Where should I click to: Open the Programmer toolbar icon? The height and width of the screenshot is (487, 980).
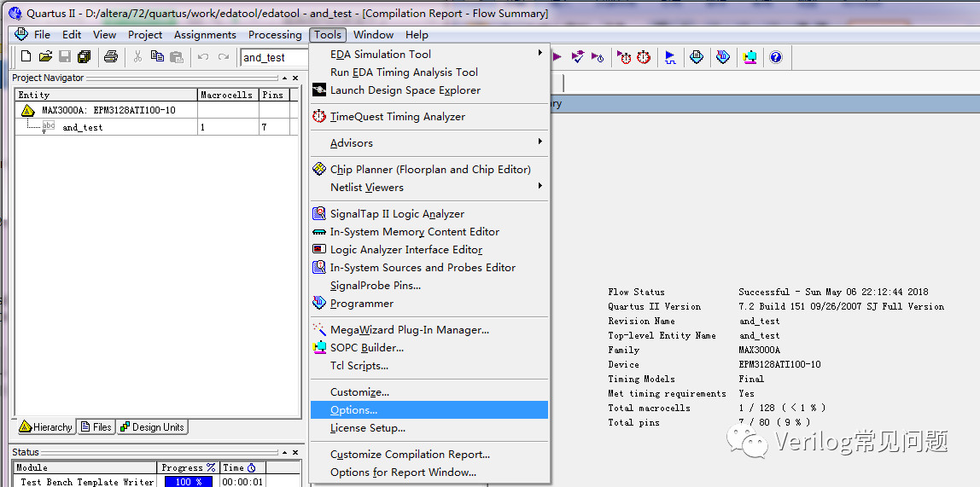723,57
